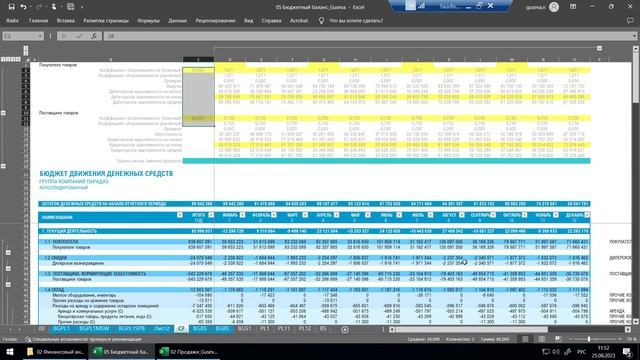
Task: Open the Итого column filter dropdown
Action: pos(211,215)
